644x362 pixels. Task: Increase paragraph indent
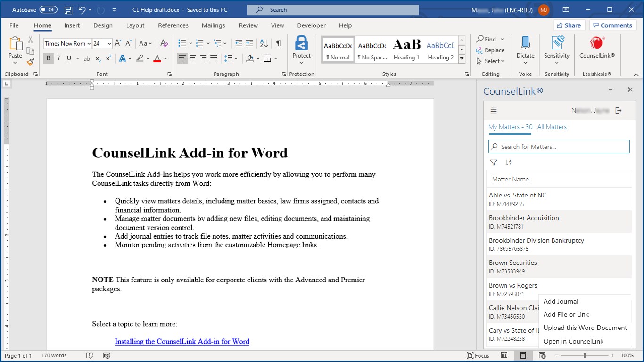(249, 43)
